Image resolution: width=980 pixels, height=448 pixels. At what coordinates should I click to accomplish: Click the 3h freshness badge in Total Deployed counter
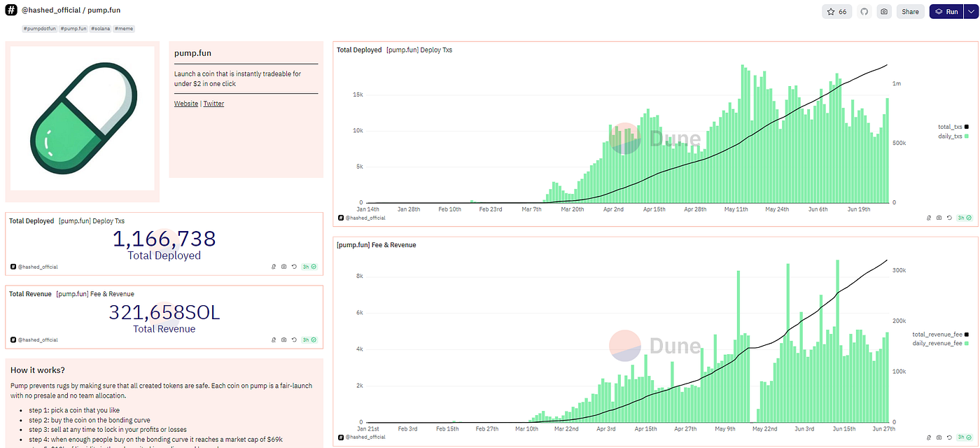click(309, 267)
